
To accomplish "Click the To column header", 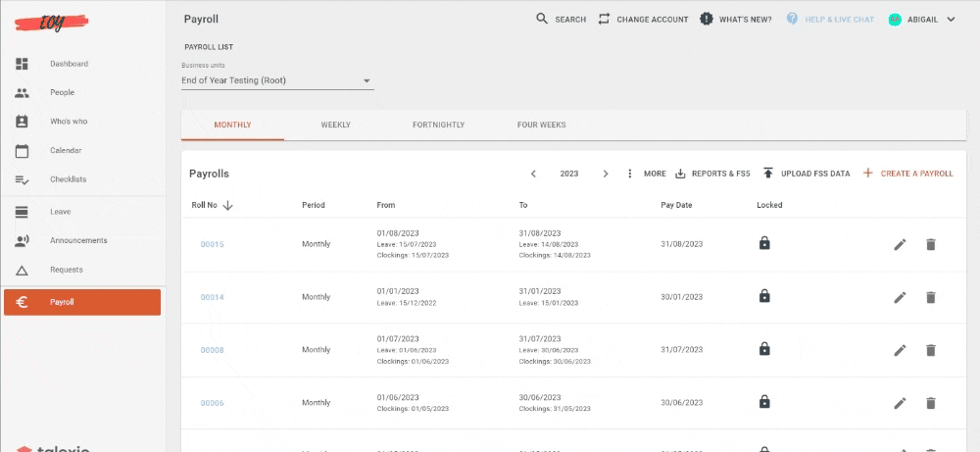I will (523, 205).
